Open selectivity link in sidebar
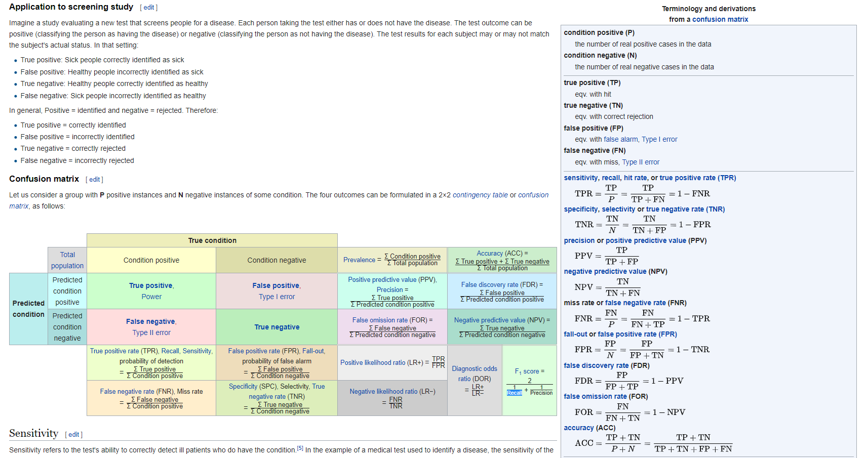This screenshot has width=868, height=458. pyautogui.click(x=618, y=209)
